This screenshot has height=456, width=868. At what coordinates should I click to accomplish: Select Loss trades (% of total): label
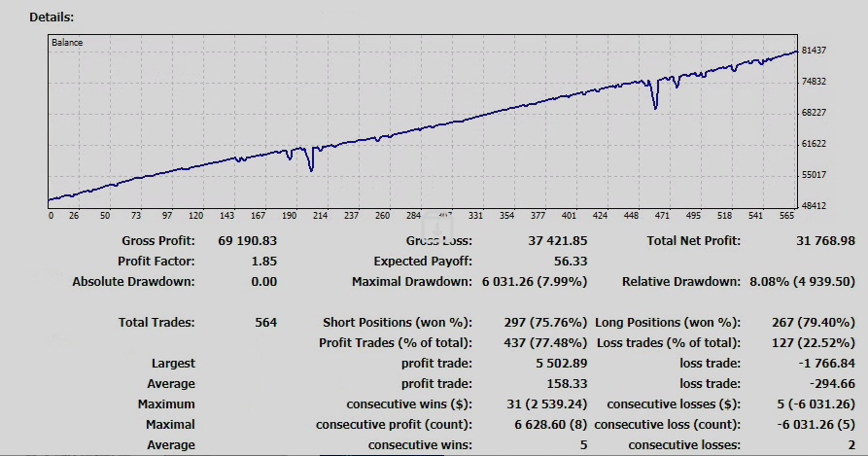(x=668, y=343)
